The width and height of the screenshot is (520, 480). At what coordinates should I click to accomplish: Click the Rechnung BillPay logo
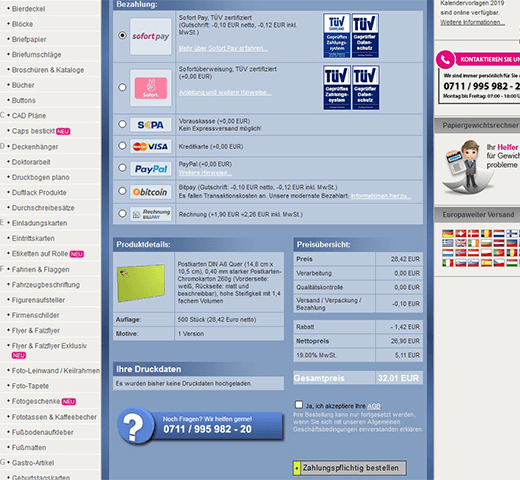[x=151, y=214]
